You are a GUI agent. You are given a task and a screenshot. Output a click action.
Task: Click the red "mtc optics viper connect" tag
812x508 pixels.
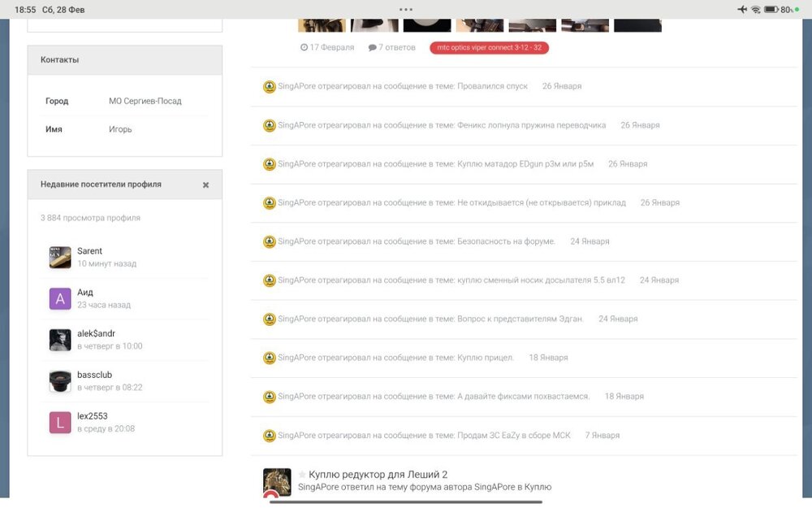pos(490,47)
